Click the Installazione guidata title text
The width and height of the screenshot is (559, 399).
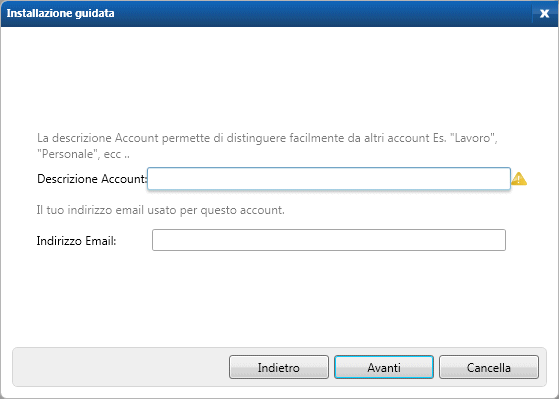[x=61, y=13]
